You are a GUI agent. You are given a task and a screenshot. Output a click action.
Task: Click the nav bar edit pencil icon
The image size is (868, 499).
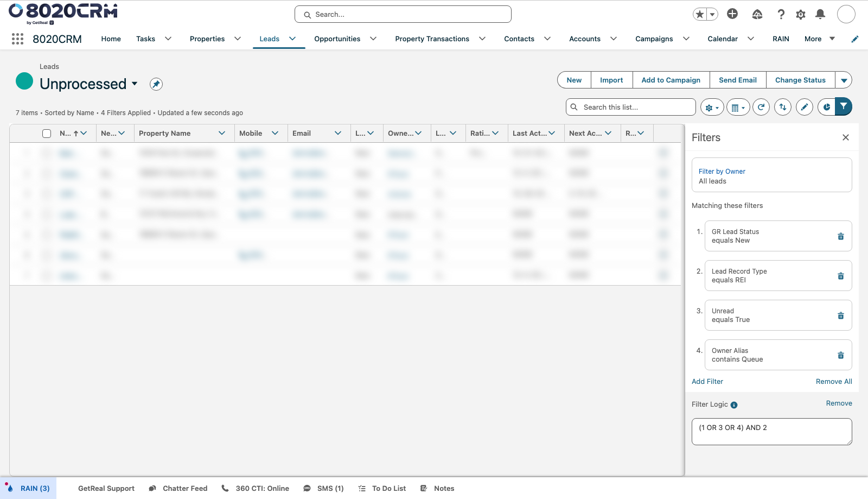pyautogui.click(x=855, y=39)
